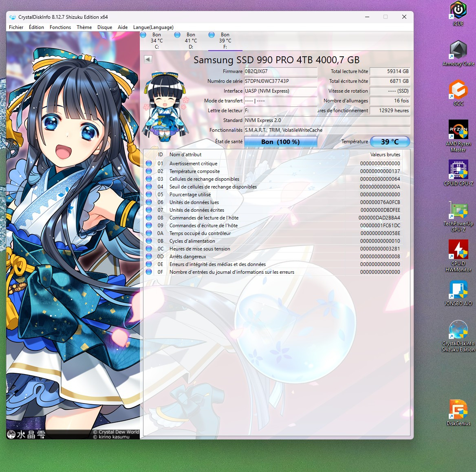Viewport: 476px width, 472px height.
Task: Open the Thème menu
Action: click(84, 27)
